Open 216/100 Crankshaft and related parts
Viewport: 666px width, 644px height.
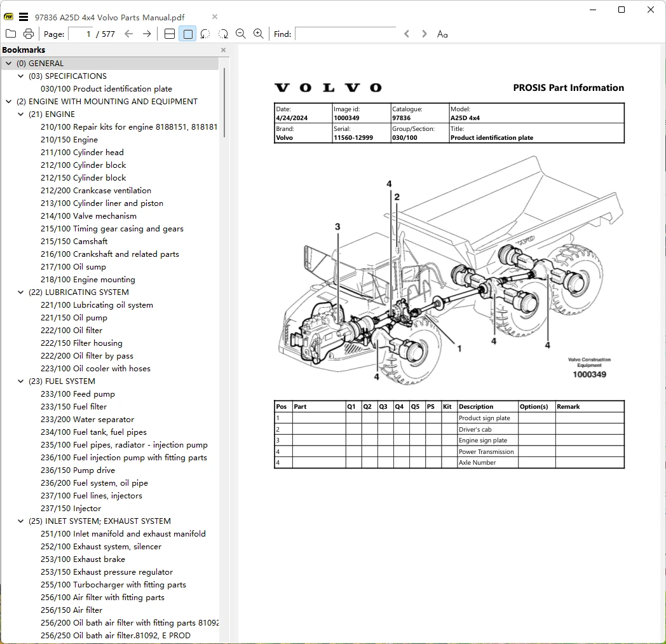coord(109,254)
